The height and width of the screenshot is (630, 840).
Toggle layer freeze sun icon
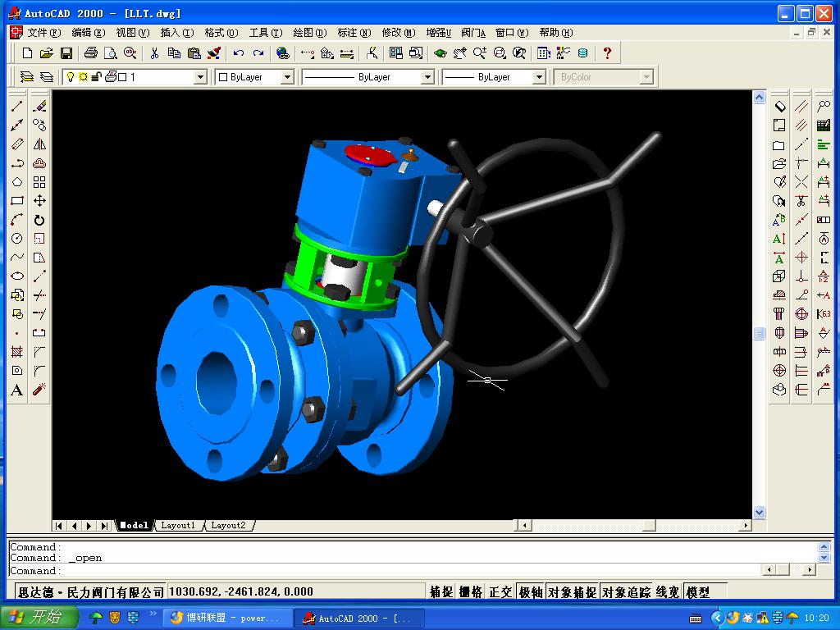(83, 77)
